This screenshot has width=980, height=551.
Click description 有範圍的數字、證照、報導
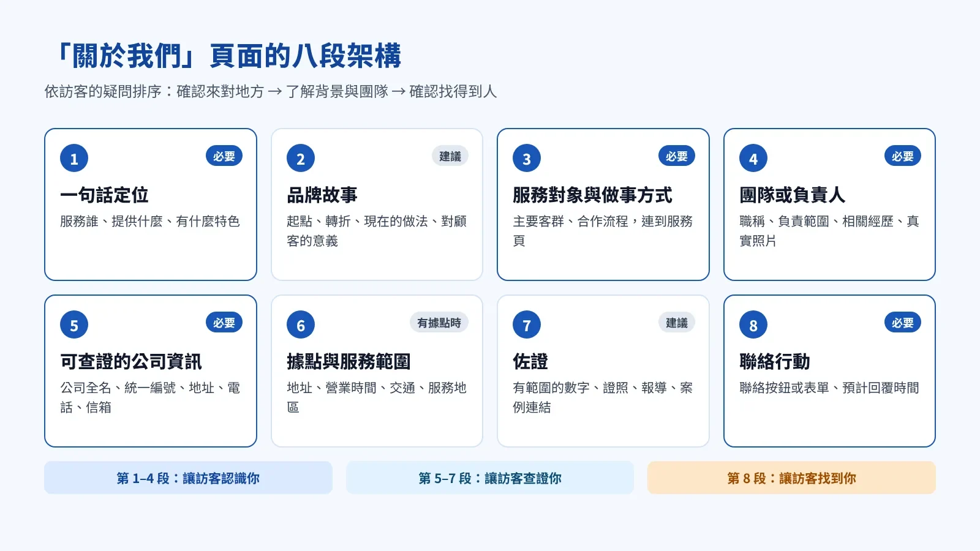(603, 397)
